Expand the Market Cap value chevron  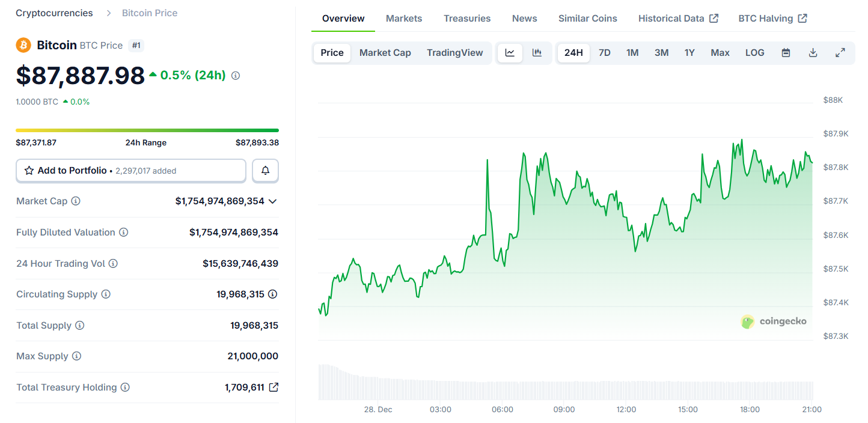(272, 201)
